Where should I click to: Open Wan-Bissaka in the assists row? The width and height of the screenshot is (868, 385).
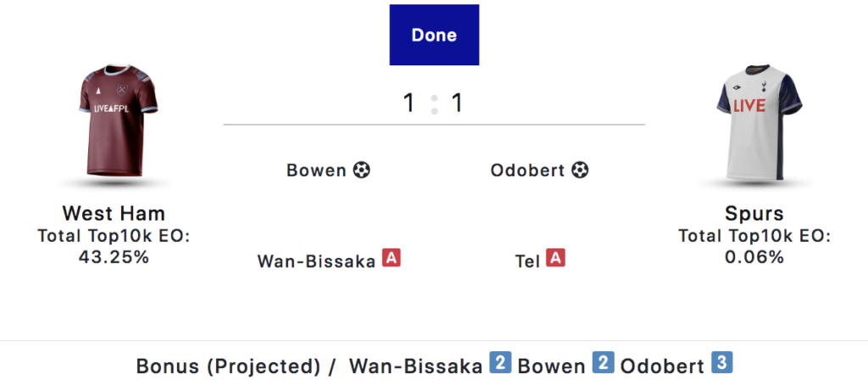[316, 261]
